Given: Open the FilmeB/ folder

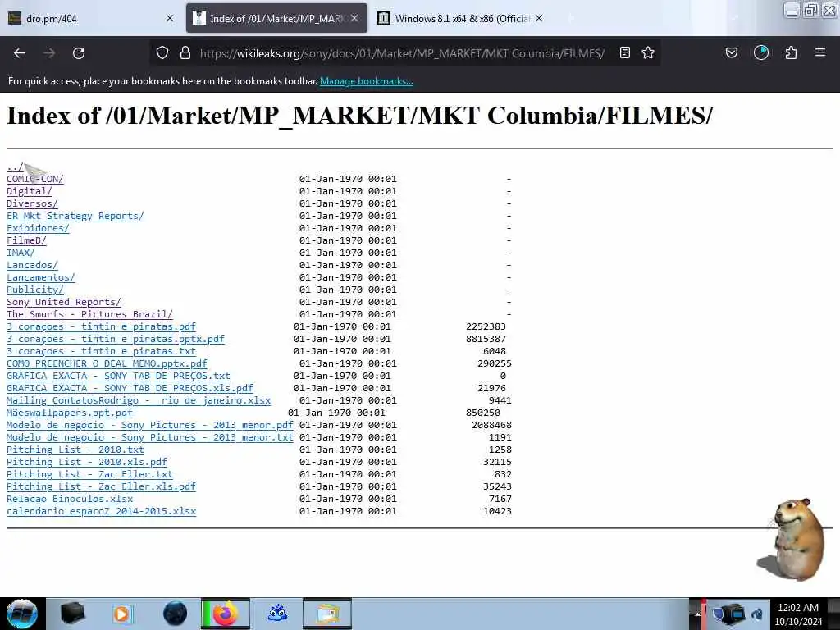Looking at the screenshot, I should (26, 240).
